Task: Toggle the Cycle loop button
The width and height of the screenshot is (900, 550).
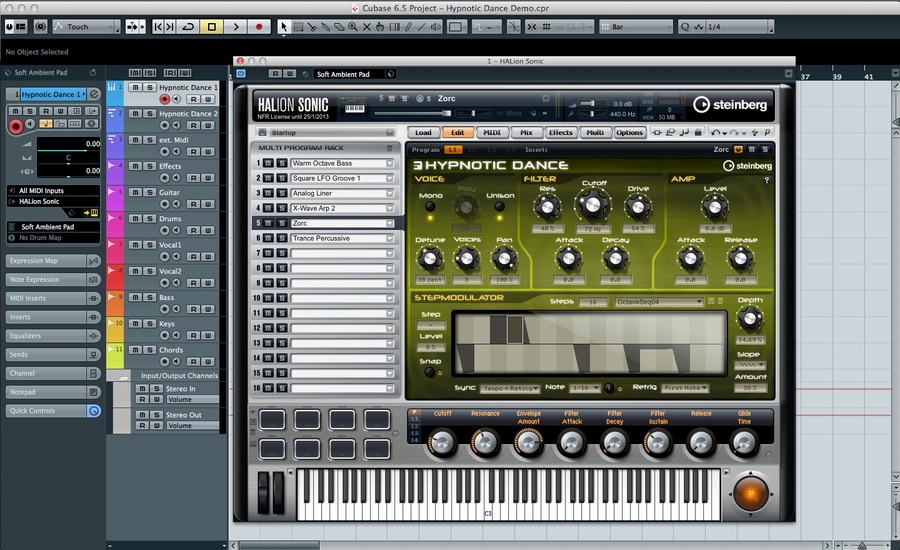Action: 188,26
